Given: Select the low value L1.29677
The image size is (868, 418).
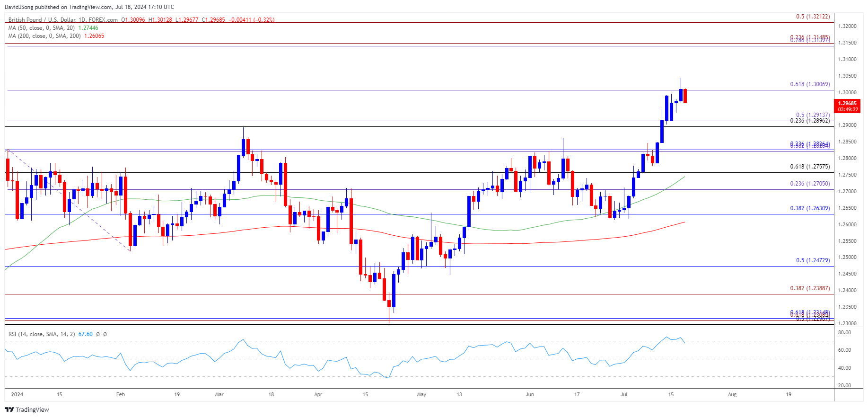Looking at the screenshot, I should (187, 20).
